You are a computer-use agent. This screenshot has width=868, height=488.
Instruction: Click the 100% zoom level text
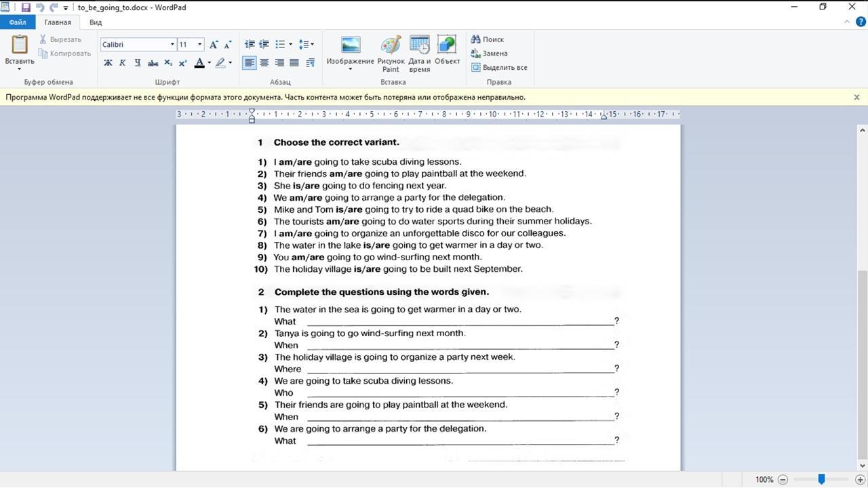764,479
